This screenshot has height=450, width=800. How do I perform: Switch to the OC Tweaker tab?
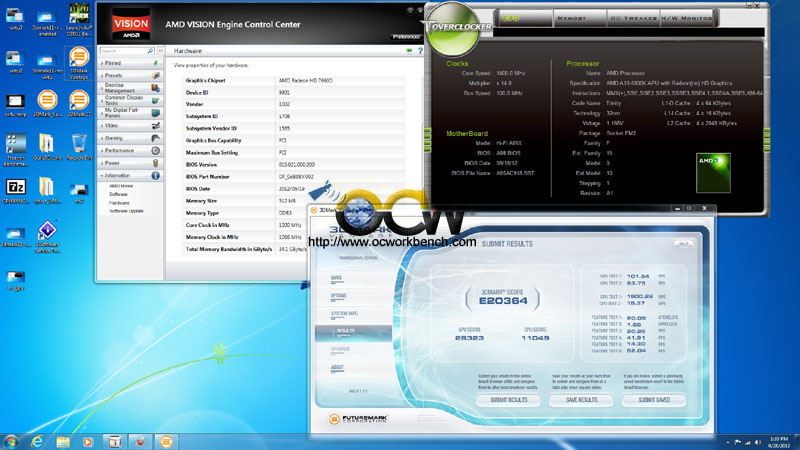(633, 18)
